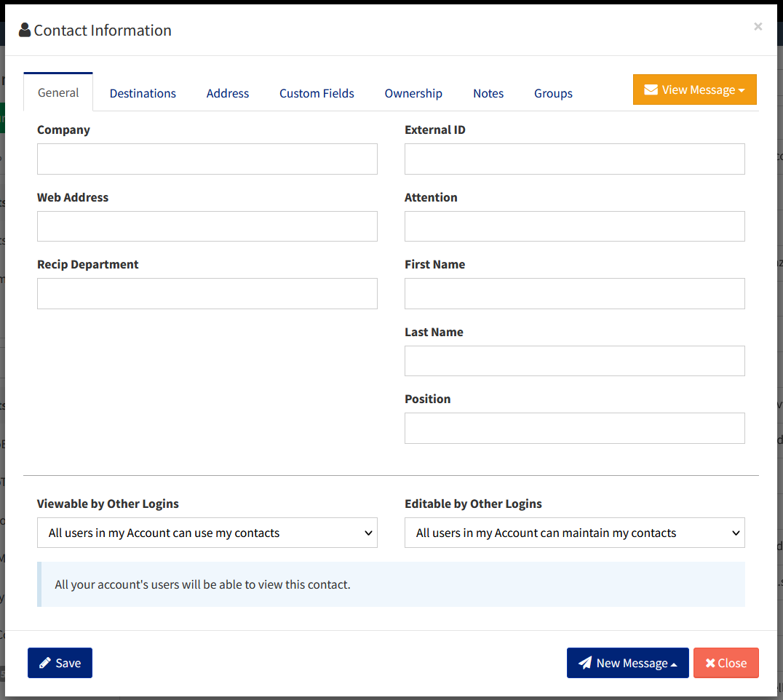Click the gray X at the dialog's top right

(758, 26)
